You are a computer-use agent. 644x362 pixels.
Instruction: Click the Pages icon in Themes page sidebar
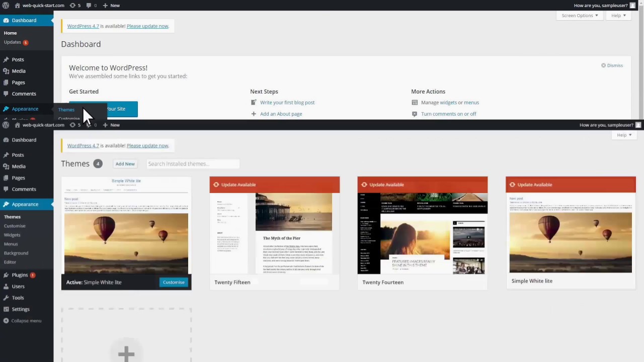pyautogui.click(x=6, y=177)
